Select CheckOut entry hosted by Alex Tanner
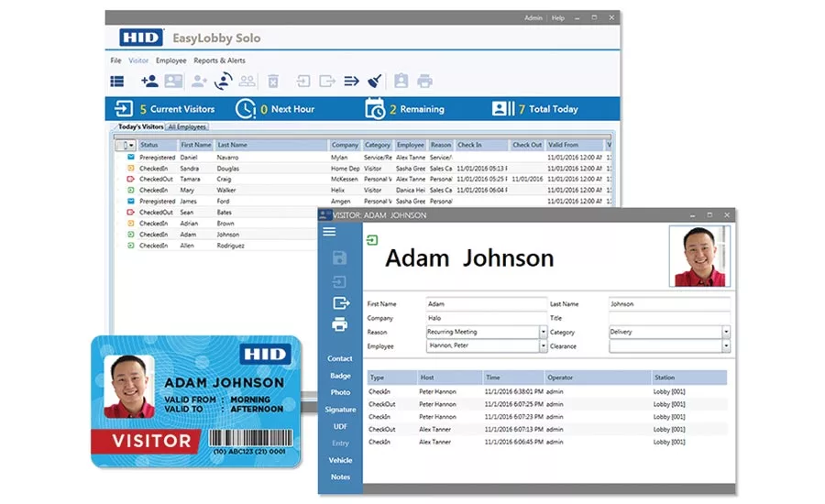The image size is (825, 504). tap(547, 429)
